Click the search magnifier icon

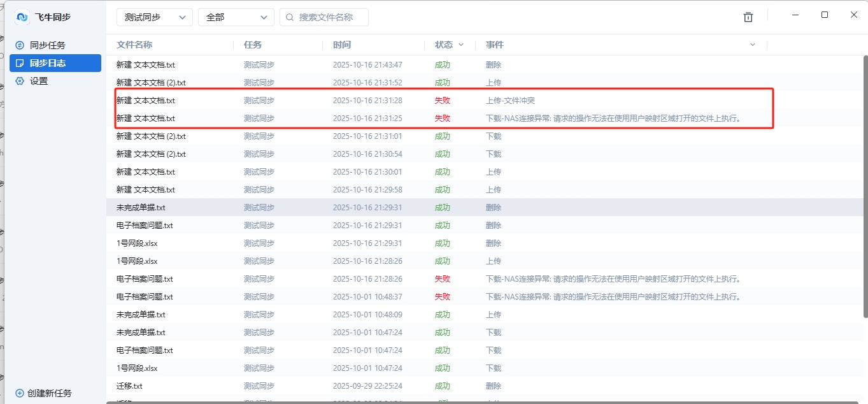point(290,17)
